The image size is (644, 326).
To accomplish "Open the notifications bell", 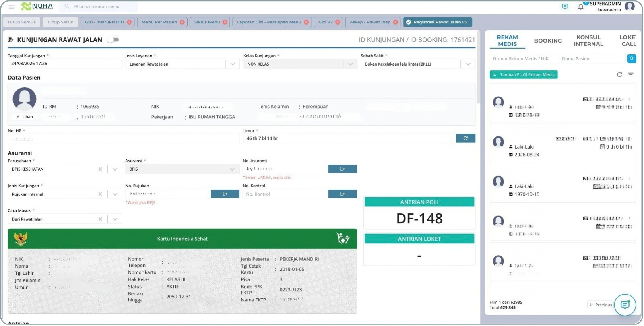I will coord(580,6).
